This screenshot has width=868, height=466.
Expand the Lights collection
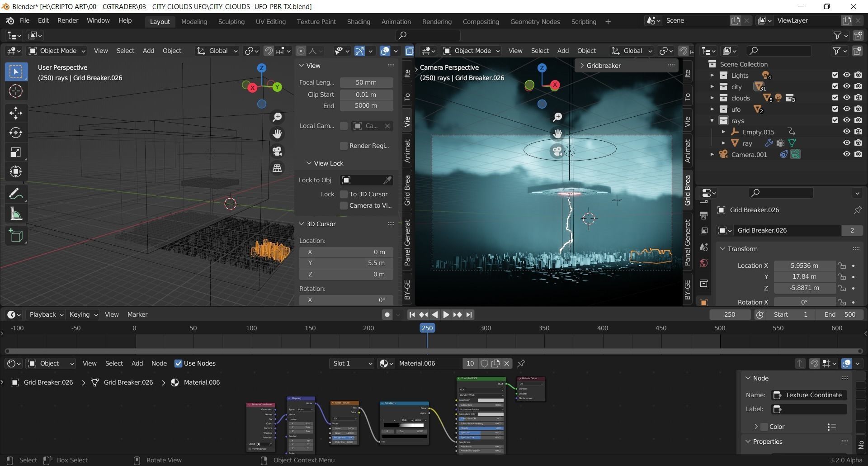point(712,75)
